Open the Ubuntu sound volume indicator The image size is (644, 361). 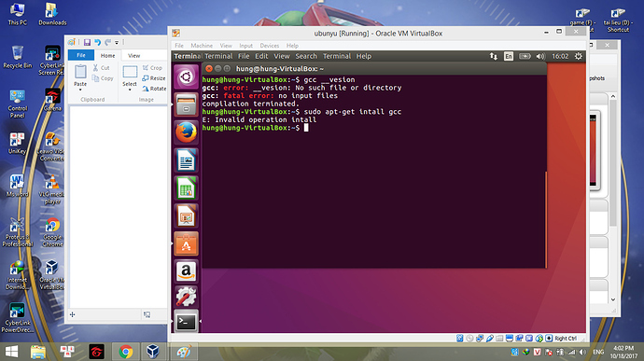540,56
